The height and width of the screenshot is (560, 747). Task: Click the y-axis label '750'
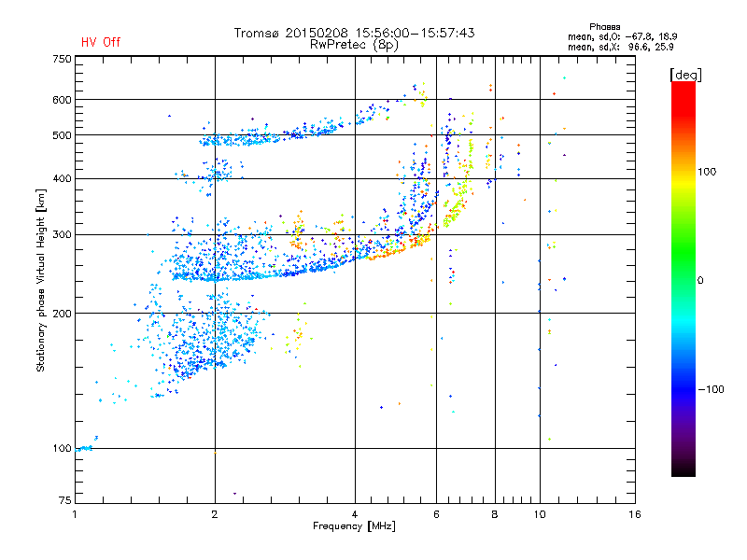pos(62,59)
